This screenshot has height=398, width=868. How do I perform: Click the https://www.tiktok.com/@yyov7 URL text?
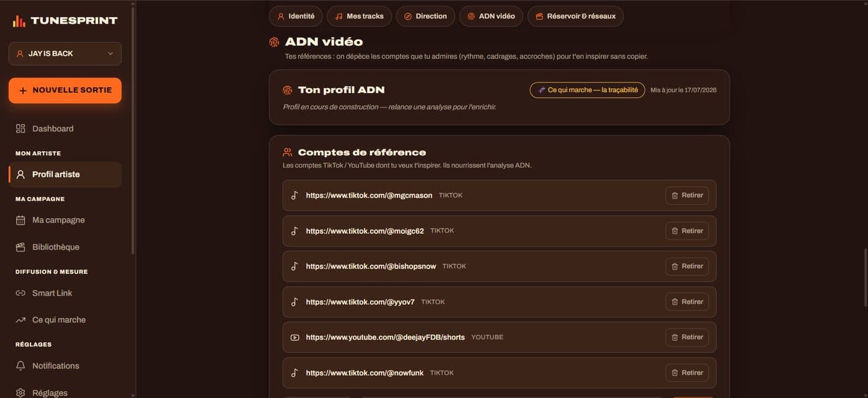click(x=360, y=302)
